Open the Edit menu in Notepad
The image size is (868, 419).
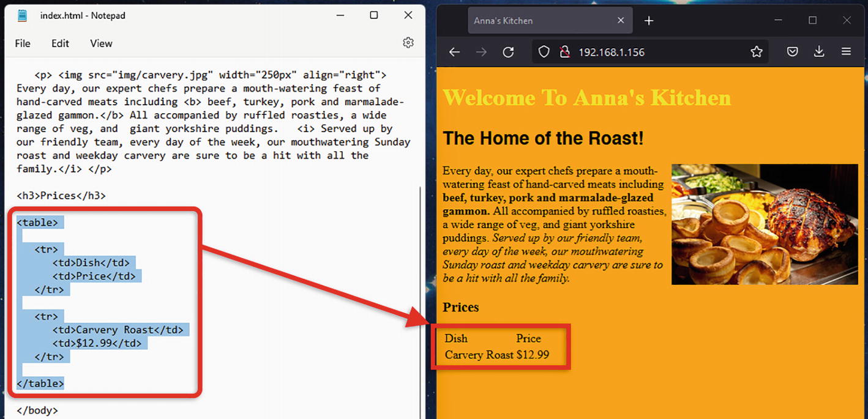click(60, 43)
